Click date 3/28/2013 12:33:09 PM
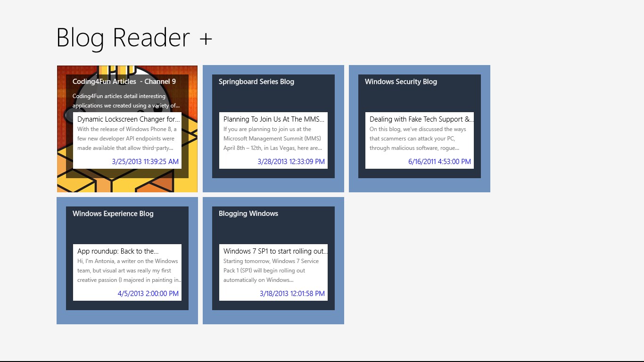Viewport: 644px width, 362px height. tap(291, 162)
